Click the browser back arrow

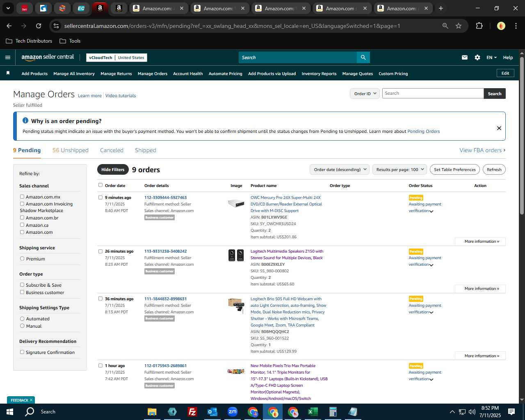point(9,26)
